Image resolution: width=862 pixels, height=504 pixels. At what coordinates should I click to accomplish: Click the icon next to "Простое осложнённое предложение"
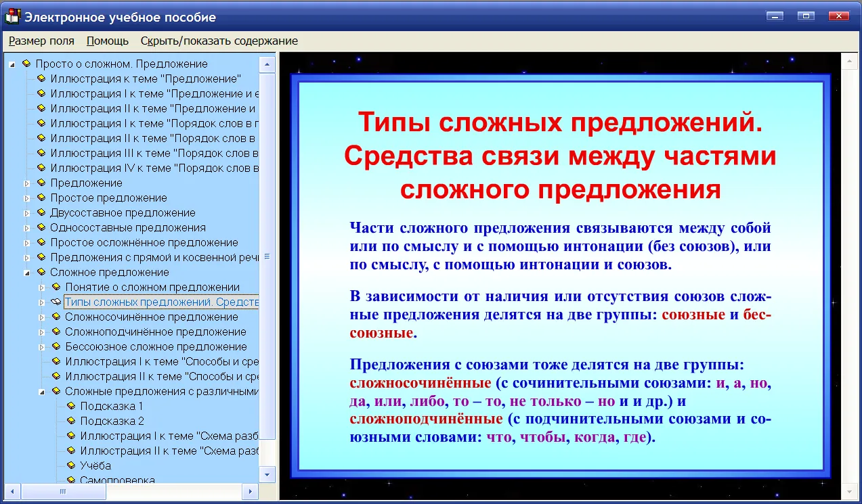(x=41, y=242)
